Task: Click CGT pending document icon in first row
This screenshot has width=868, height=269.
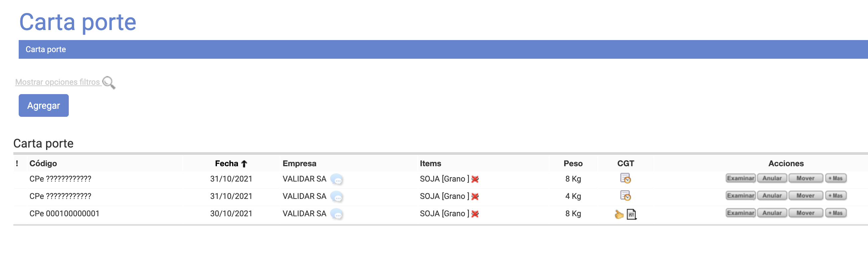Action: coord(625,179)
